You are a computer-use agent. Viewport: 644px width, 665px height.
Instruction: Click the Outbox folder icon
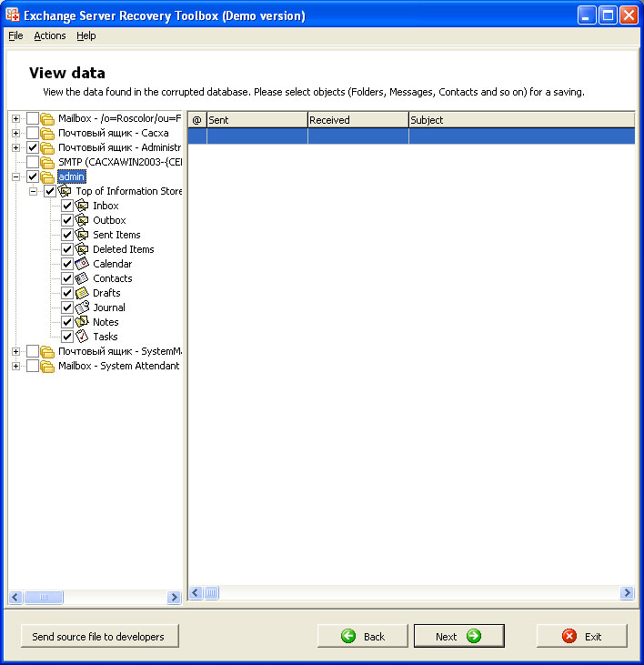pyautogui.click(x=82, y=220)
